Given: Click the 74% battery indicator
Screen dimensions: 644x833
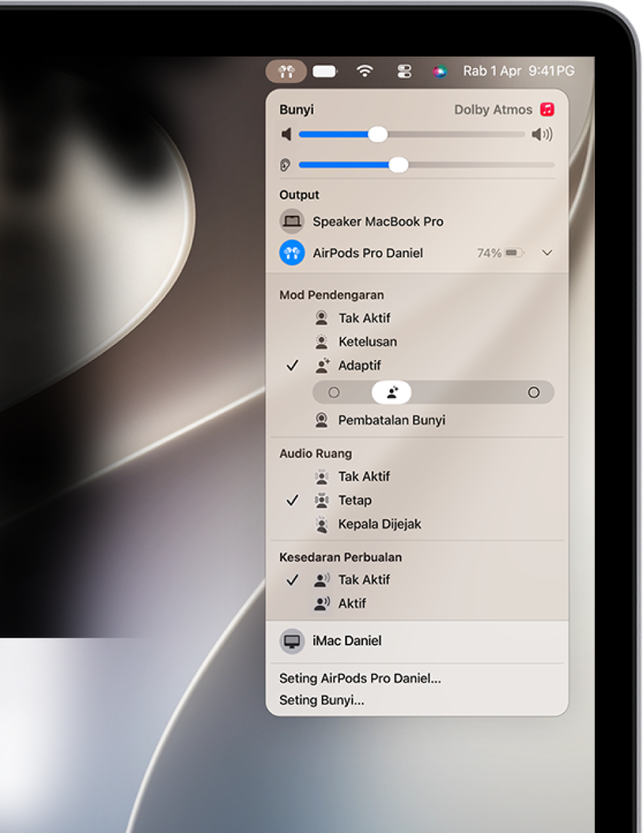Looking at the screenshot, I should [x=501, y=253].
